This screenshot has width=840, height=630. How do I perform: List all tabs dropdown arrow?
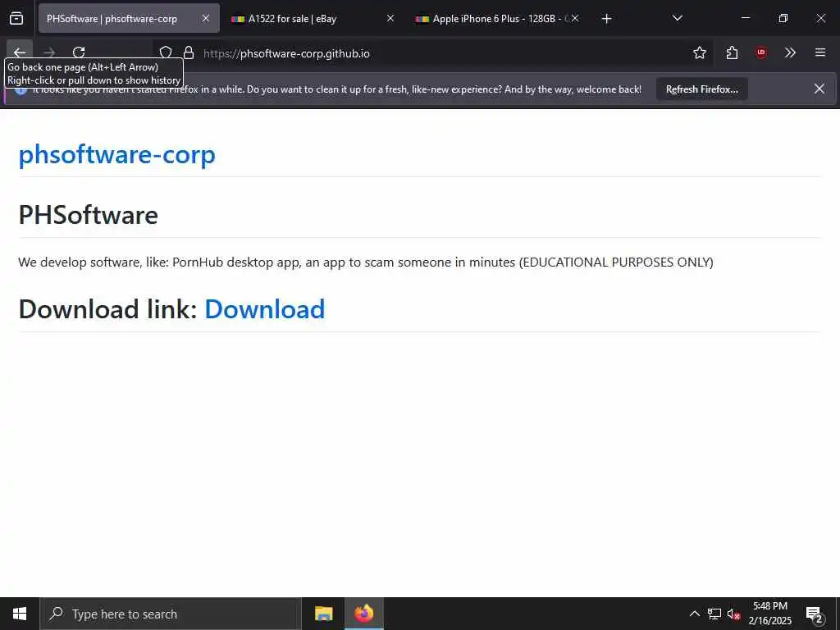[x=677, y=18]
